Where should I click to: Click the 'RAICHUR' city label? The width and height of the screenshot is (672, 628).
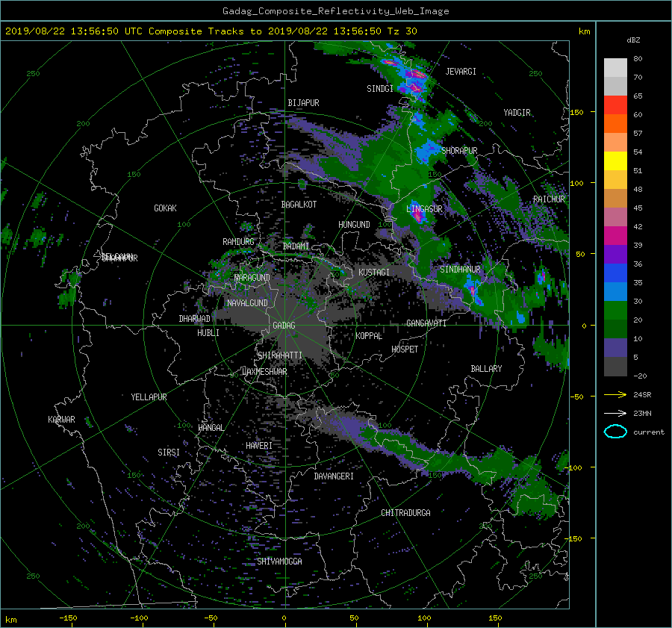click(549, 199)
